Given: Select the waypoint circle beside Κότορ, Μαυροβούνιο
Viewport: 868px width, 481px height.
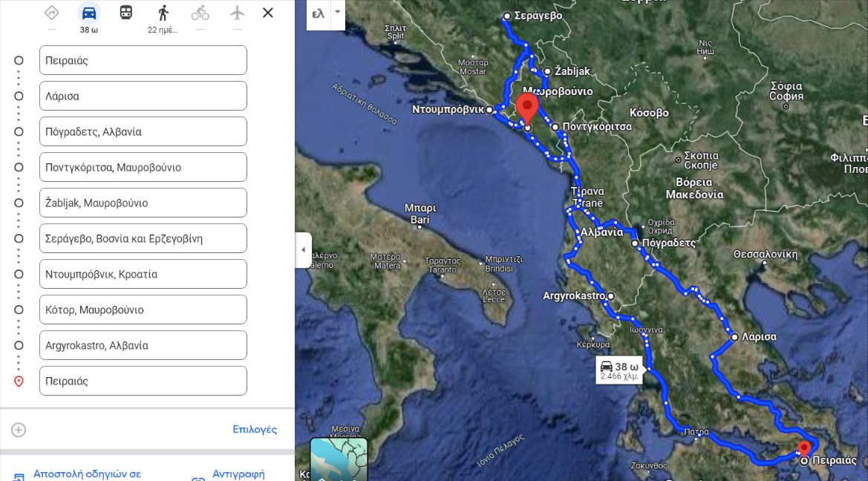Looking at the screenshot, I should click(x=19, y=310).
